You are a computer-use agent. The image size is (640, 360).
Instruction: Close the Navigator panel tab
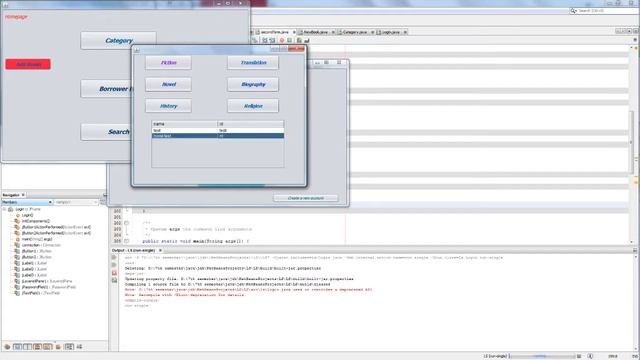(x=23, y=195)
